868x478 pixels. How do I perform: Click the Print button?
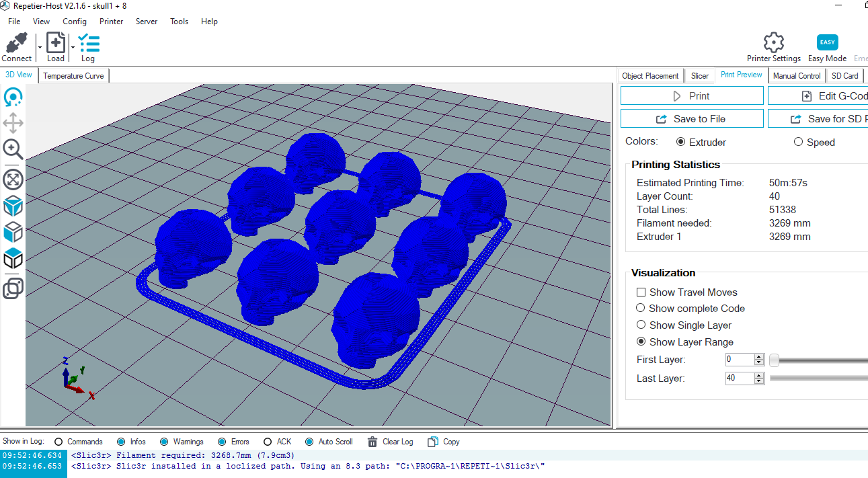692,95
